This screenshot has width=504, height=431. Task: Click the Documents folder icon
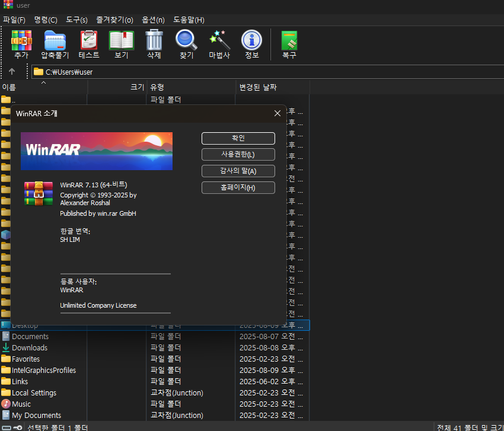point(6,336)
